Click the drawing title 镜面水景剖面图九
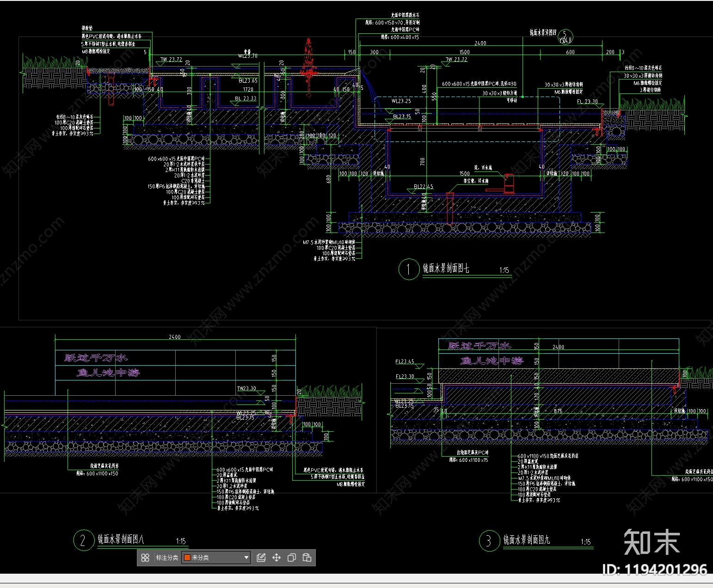The image size is (713, 588). coord(527,540)
